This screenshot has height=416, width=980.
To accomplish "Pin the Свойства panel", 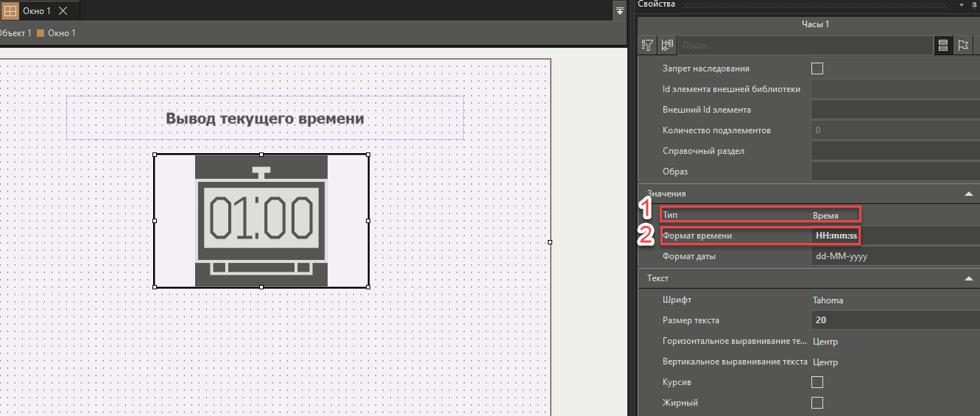I will pos(973,5).
